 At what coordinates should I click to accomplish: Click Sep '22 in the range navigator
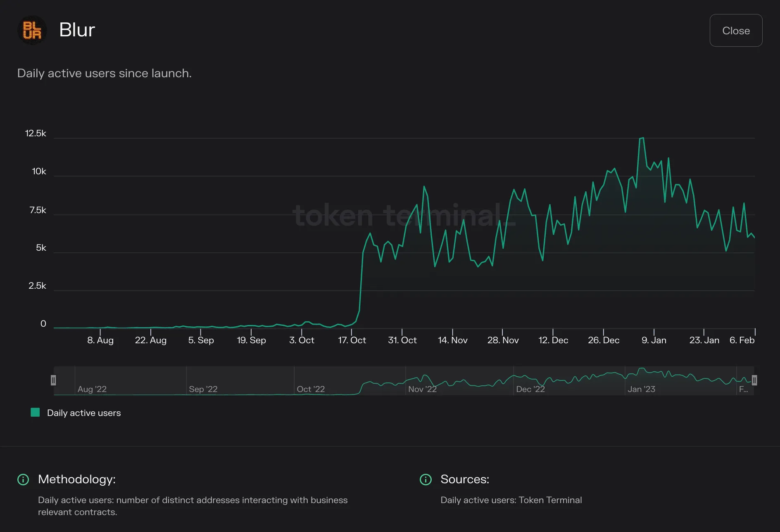pyautogui.click(x=203, y=389)
